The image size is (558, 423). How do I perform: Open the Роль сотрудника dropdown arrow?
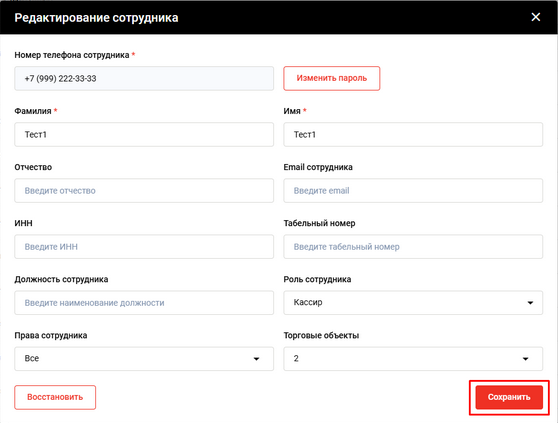[530, 303]
